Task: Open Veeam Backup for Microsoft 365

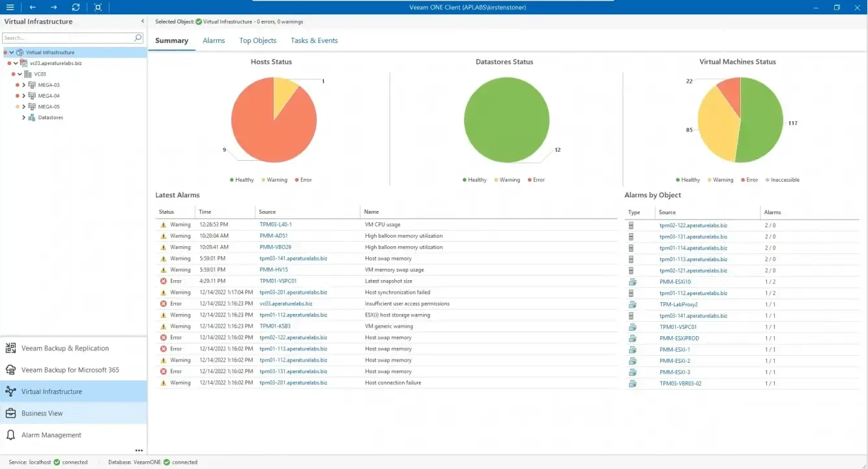Action: coord(70,370)
